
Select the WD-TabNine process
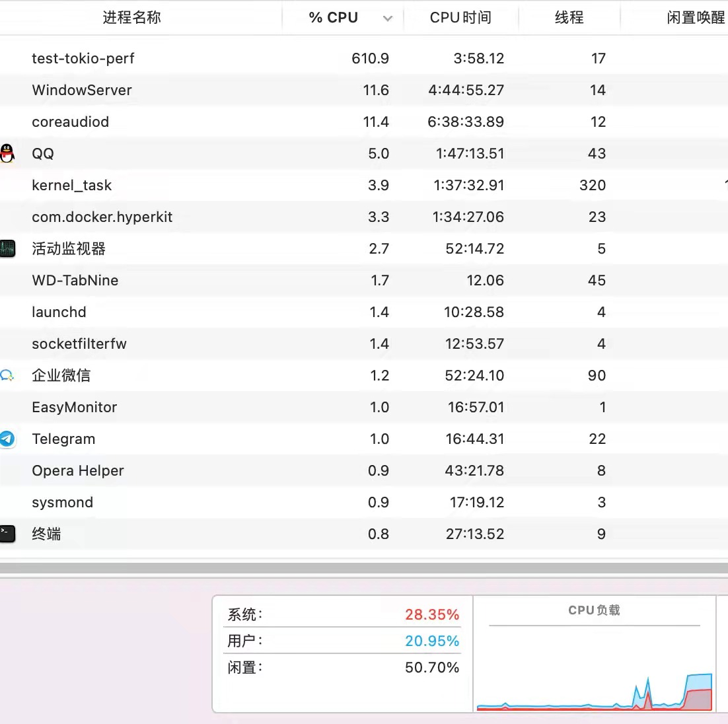(x=75, y=281)
